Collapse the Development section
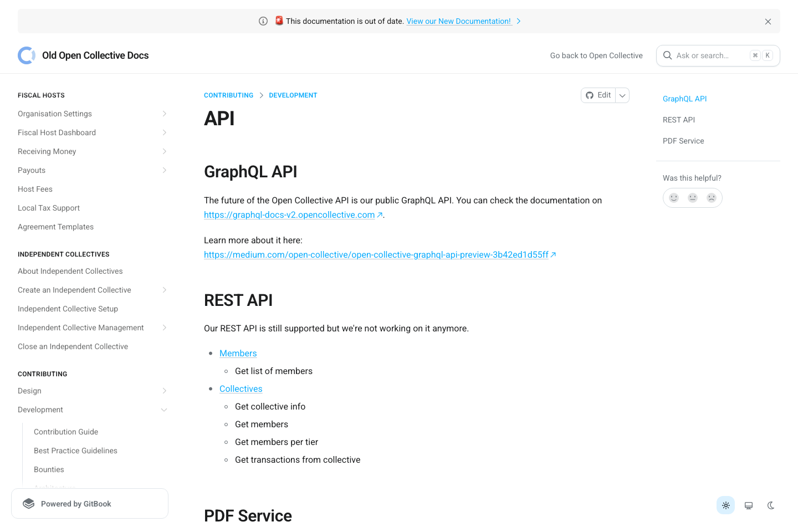Screen dimensions: 798x532 coord(164,410)
